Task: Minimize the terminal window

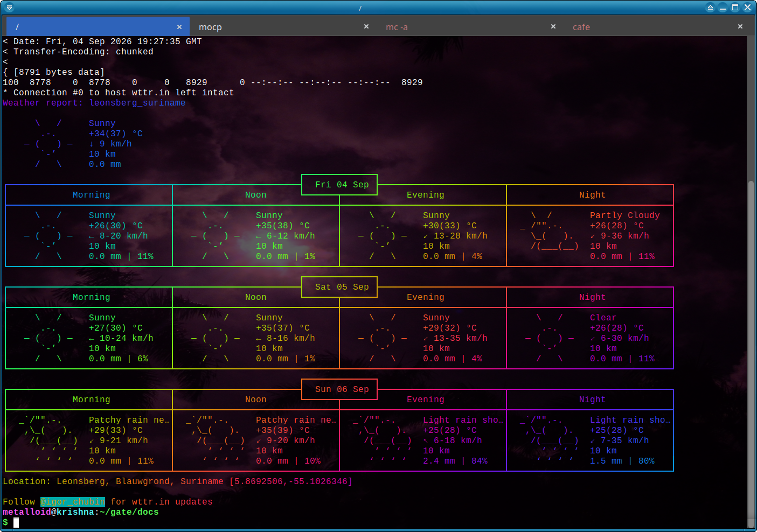Action: (723, 8)
